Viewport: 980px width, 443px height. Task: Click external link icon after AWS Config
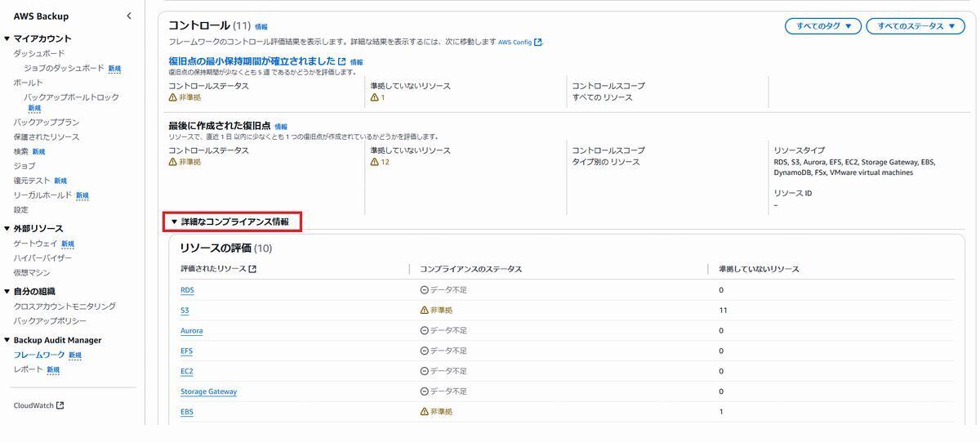(538, 42)
